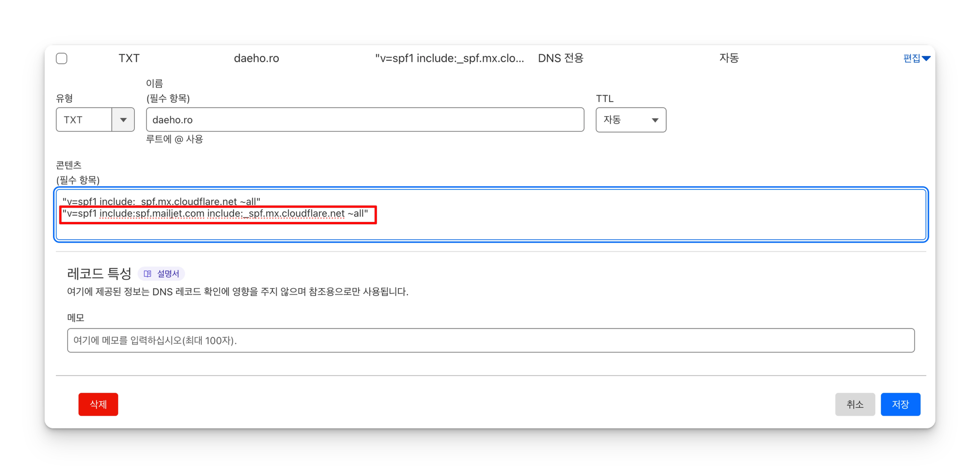980x473 pixels.
Task: Open the 설명서 documentation link
Action: pyautogui.click(x=168, y=274)
